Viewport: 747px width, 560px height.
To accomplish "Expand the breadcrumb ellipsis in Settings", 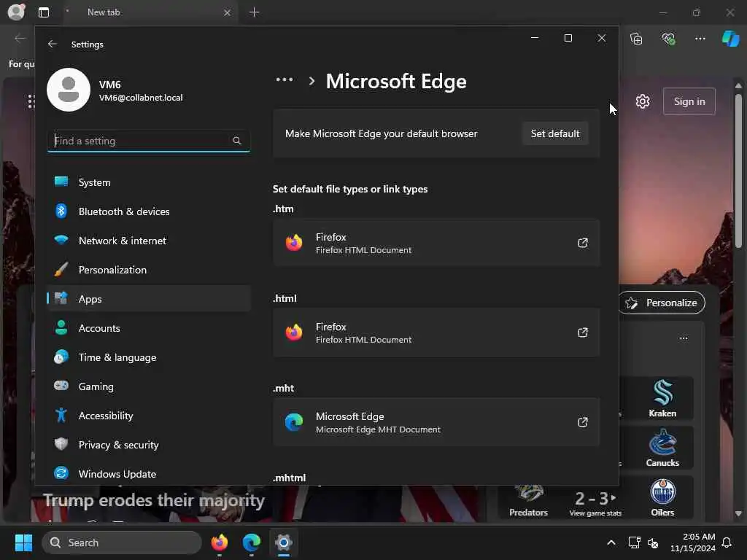I will coord(285,80).
